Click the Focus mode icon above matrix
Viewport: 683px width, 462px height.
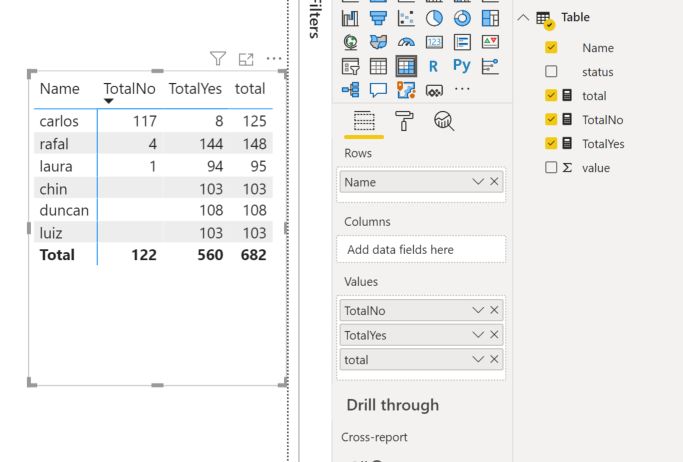coord(246,59)
